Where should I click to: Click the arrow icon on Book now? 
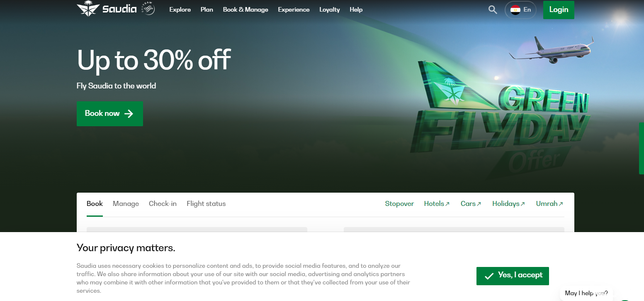click(129, 114)
